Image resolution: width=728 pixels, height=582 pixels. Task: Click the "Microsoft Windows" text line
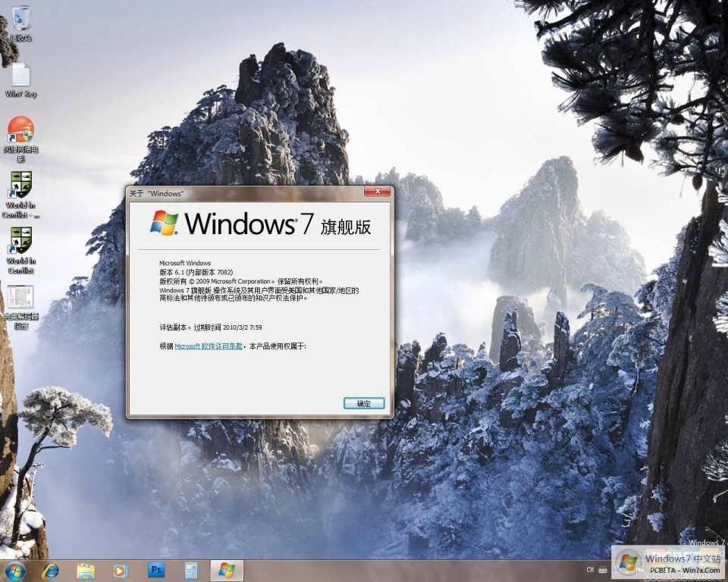(x=185, y=263)
